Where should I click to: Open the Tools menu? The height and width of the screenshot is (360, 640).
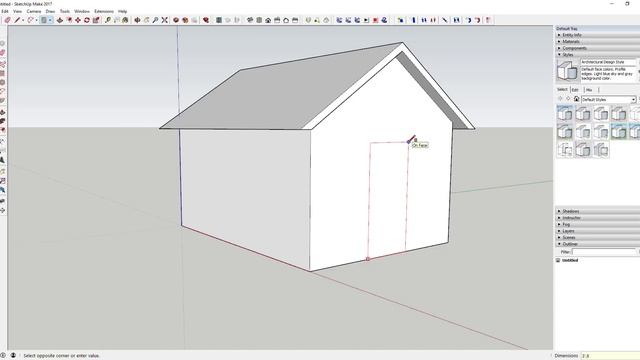(x=65, y=11)
